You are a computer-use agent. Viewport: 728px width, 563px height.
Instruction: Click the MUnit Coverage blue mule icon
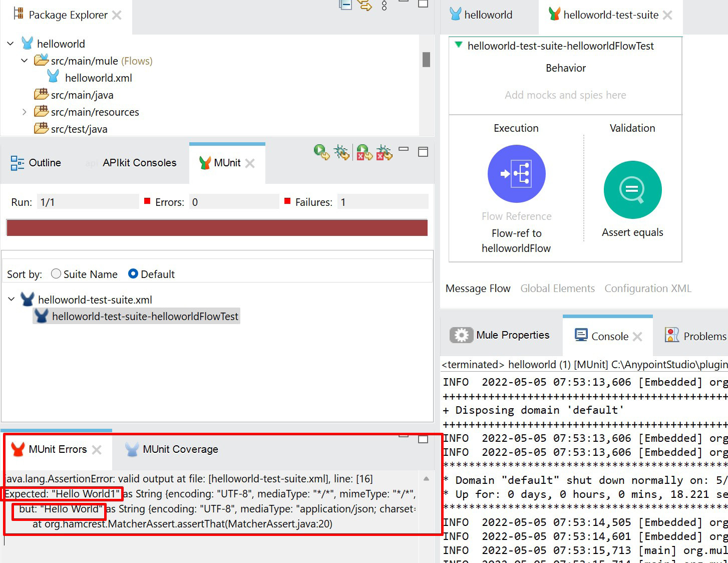pos(132,449)
